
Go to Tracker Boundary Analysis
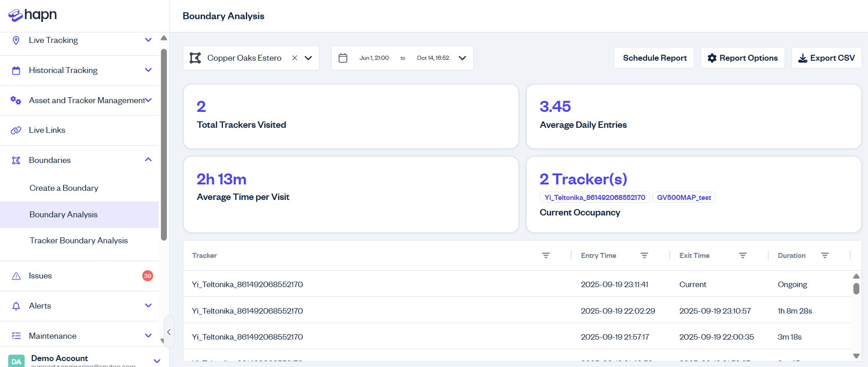pyautogui.click(x=78, y=241)
